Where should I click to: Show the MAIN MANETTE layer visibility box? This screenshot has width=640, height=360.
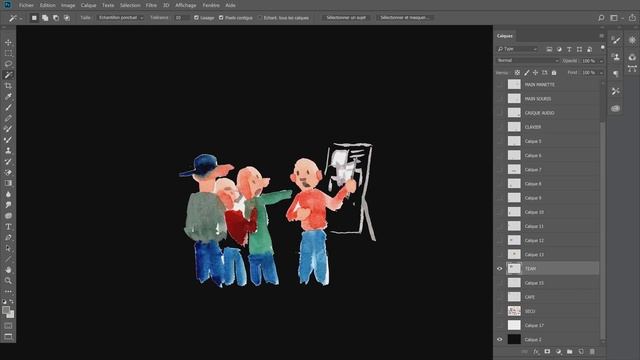500,84
